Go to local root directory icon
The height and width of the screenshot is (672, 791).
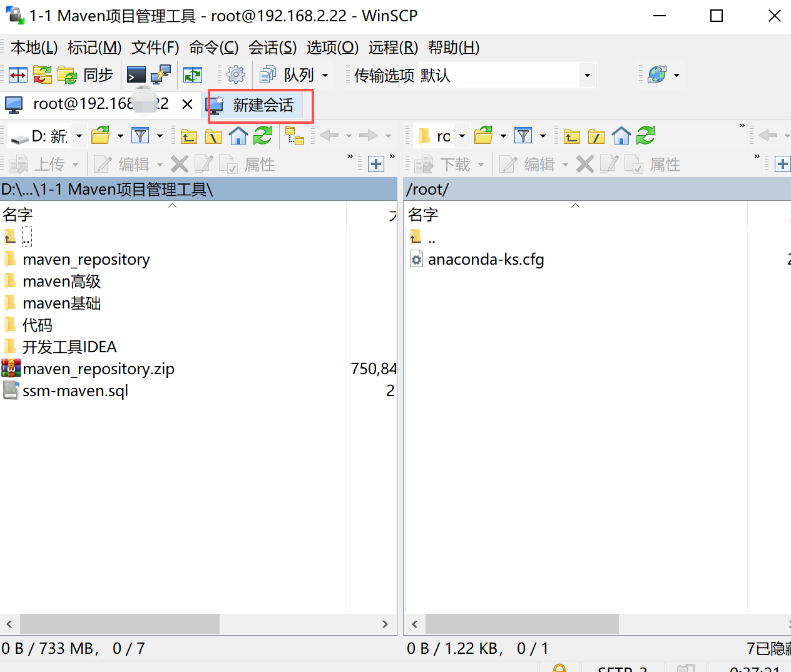tap(213, 136)
